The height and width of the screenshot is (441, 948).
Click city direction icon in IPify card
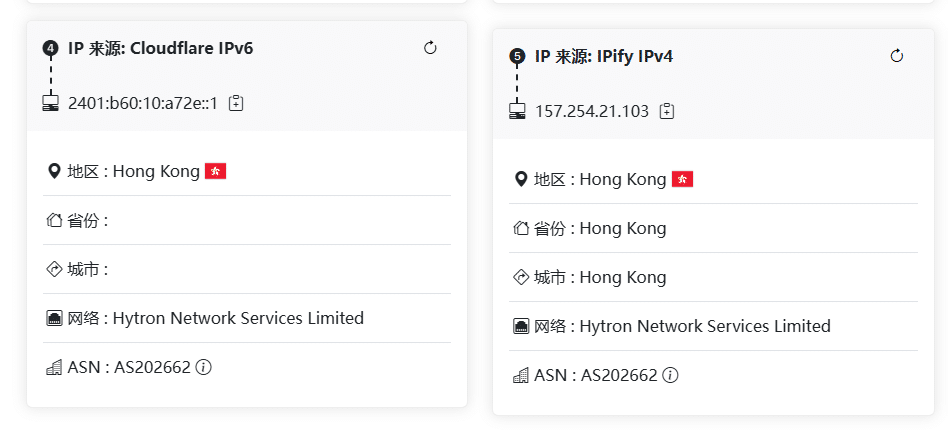click(x=521, y=277)
